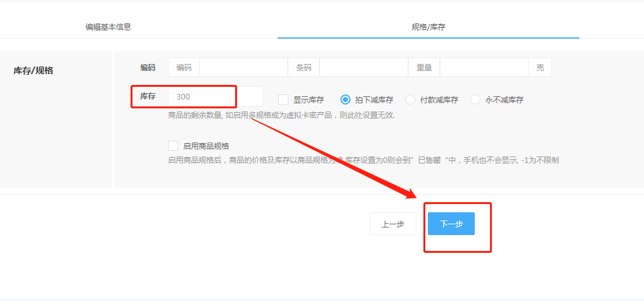Viewport: 644px width, 301px height.
Task: Edit the 库存 stock quantity field
Action: click(216, 97)
